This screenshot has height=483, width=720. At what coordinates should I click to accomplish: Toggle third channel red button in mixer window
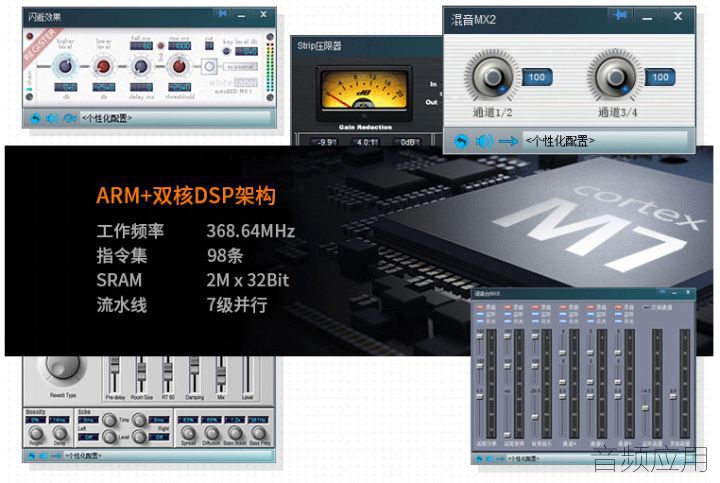535,307
